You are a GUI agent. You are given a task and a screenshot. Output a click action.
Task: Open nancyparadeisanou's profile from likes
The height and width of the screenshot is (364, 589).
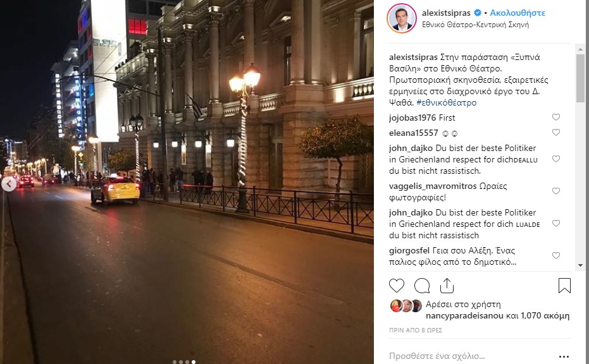coord(464,315)
